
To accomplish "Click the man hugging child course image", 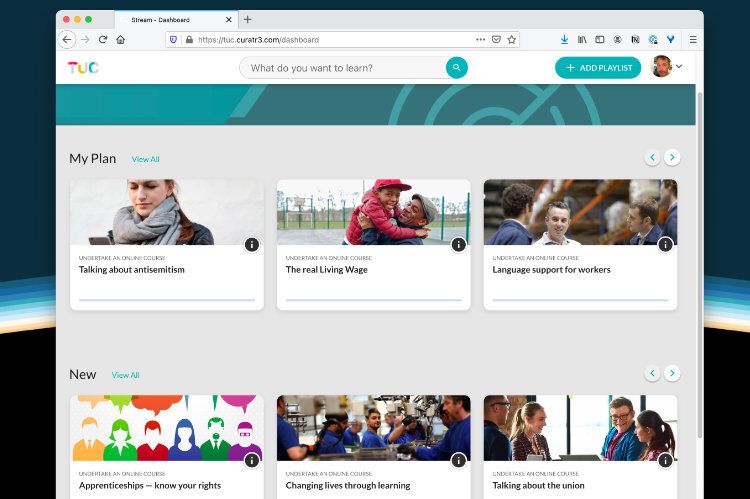I will (374, 212).
